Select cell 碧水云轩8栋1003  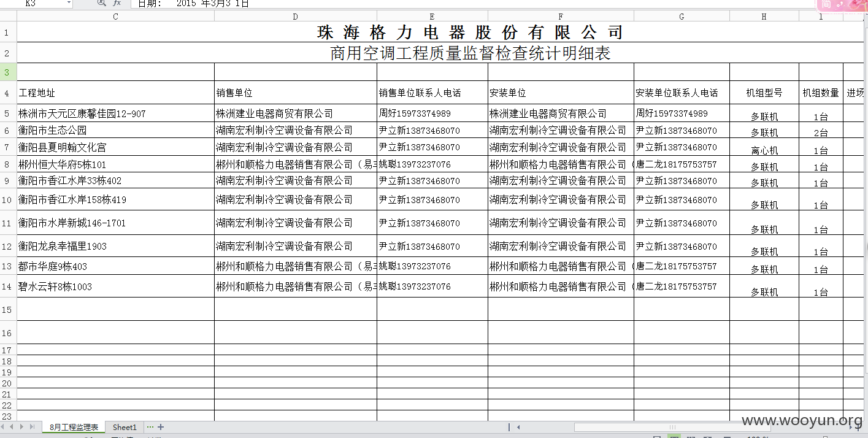point(115,286)
